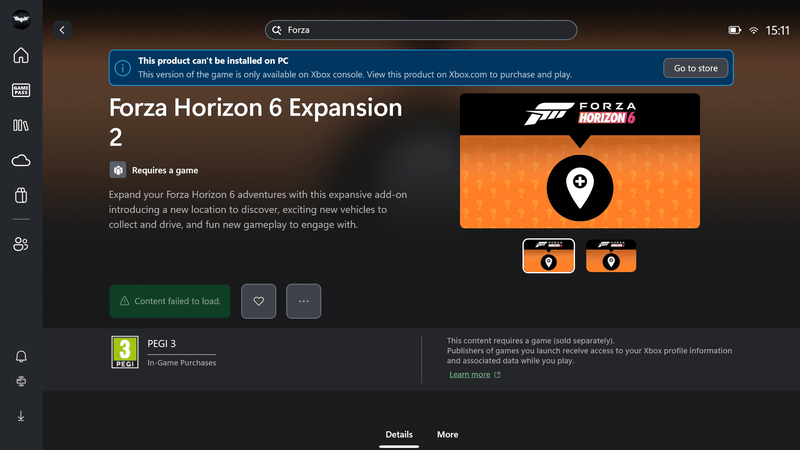Check the battery status icon
The width and height of the screenshot is (800, 450).
click(734, 30)
